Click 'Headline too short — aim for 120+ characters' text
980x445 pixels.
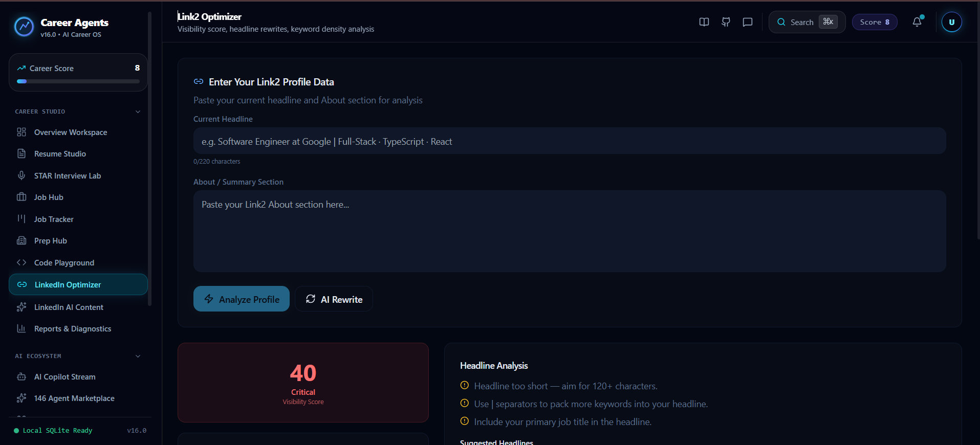pos(566,386)
